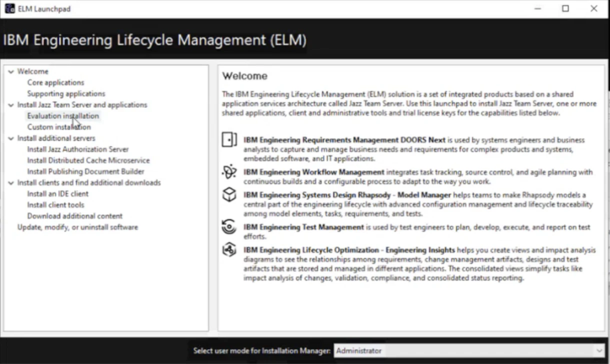
Task: Open Install client tools
Action: (55, 205)
